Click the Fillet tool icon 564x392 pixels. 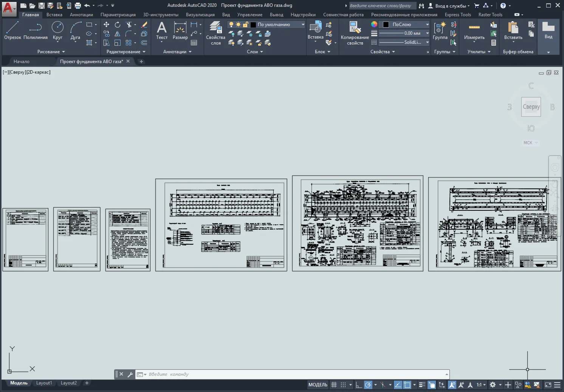pos(129,34)
